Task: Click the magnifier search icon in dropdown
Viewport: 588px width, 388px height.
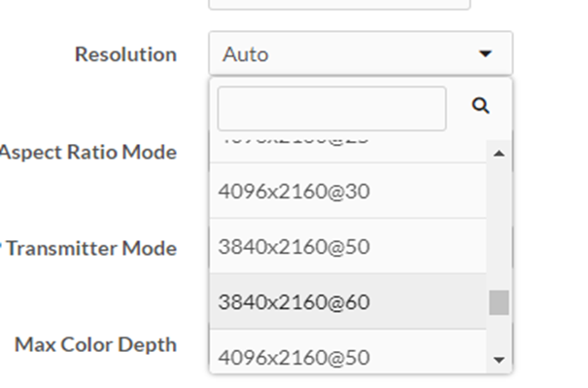Action: 480,106
